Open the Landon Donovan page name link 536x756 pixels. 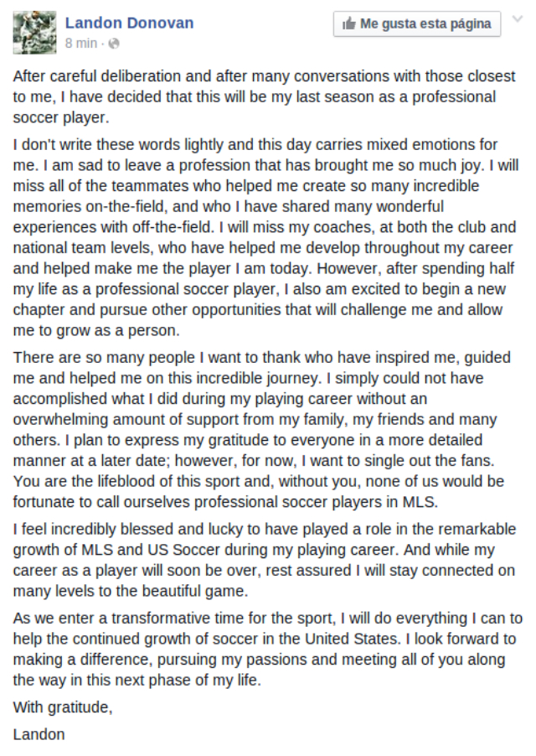(129, 23)
